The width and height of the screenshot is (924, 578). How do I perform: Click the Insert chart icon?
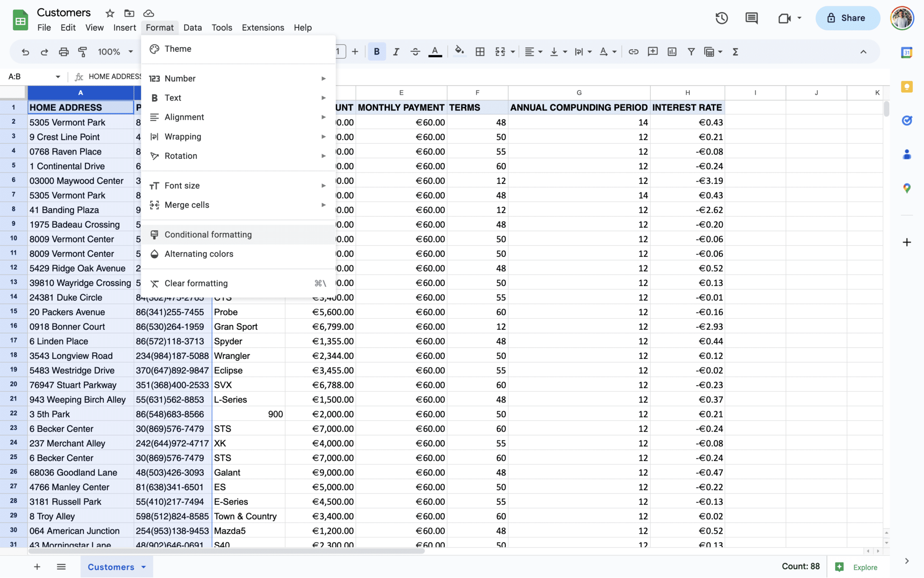(672, 52)
